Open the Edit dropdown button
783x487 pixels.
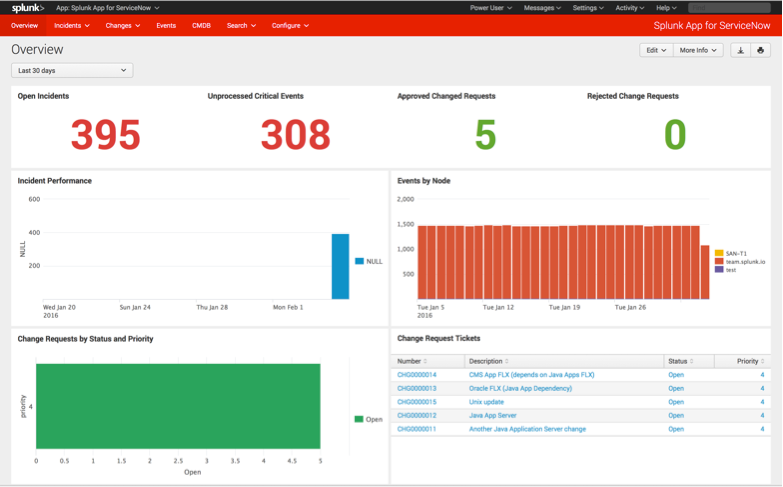point(656,50)
